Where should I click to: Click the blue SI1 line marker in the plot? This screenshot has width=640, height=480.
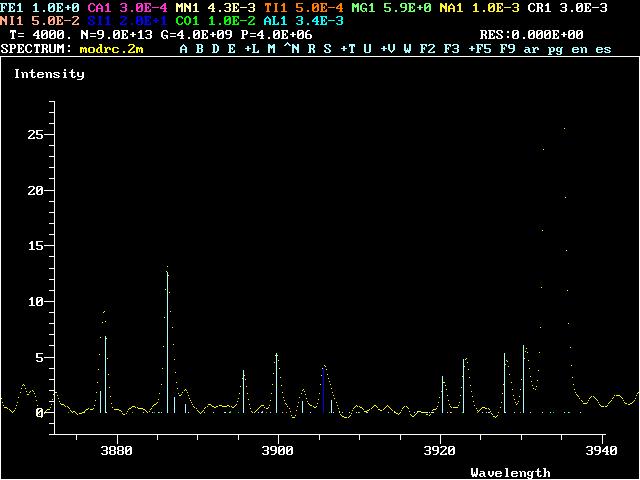click(x=323, y=391)
